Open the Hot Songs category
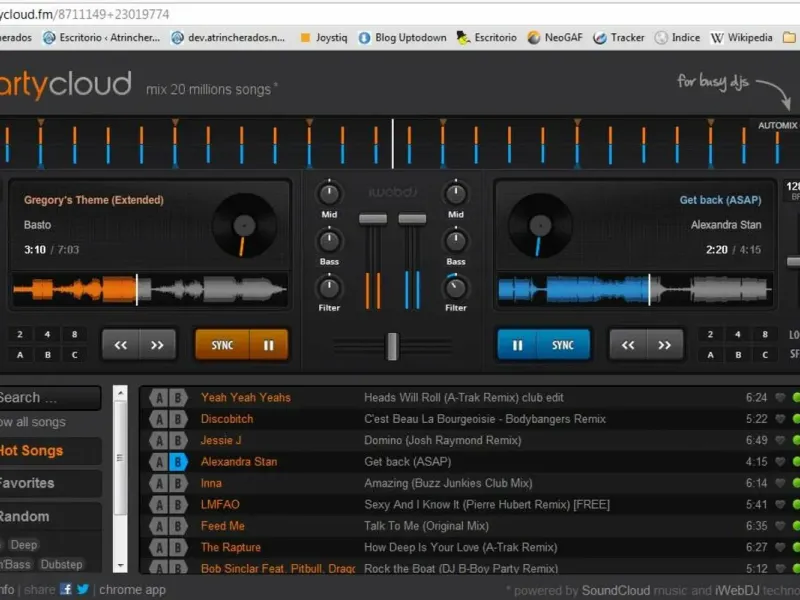 pyautogui.click(x=49, y=451)
